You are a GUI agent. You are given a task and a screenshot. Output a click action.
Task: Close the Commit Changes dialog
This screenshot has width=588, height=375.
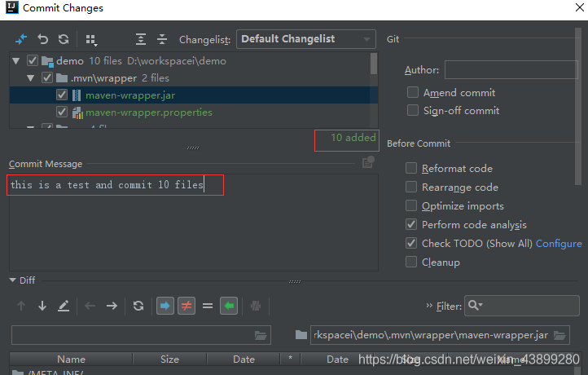(x=580, y=7)
